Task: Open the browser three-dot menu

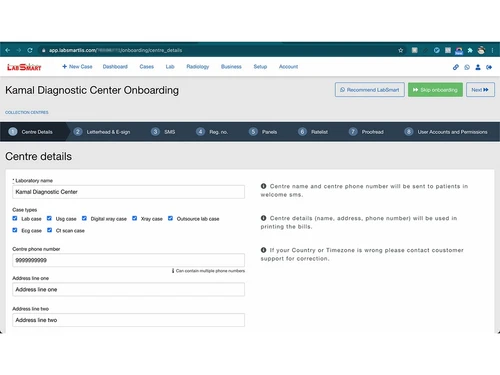Action: click(x=492, y=50)
